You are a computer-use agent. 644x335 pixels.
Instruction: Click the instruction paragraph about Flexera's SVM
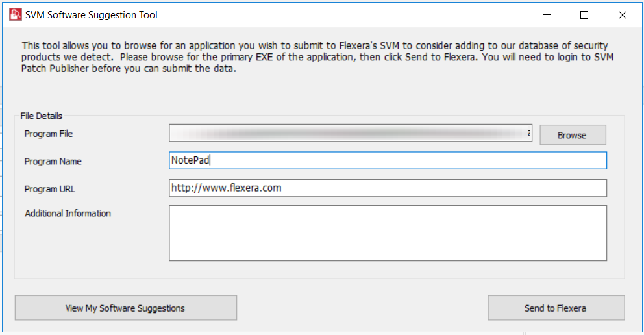pos(317,57)
